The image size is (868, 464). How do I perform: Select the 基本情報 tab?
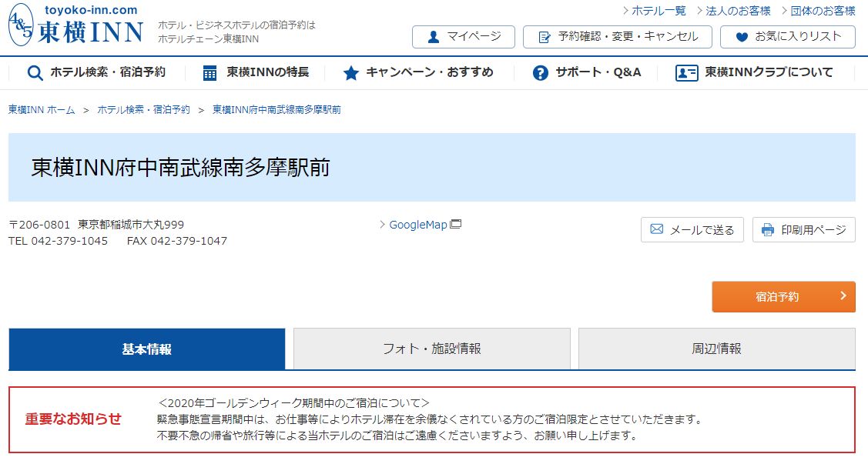pos(146,349)
